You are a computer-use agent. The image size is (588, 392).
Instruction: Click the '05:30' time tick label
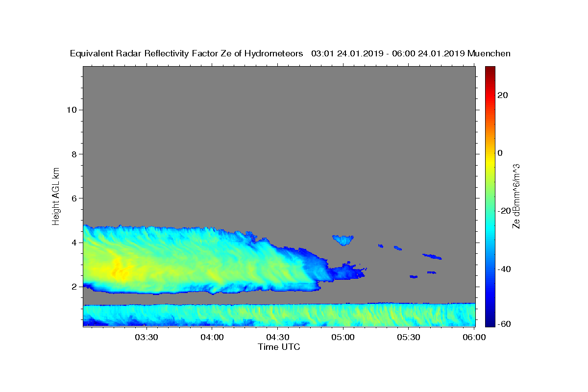pyautogui.click(x=409, y=338)
